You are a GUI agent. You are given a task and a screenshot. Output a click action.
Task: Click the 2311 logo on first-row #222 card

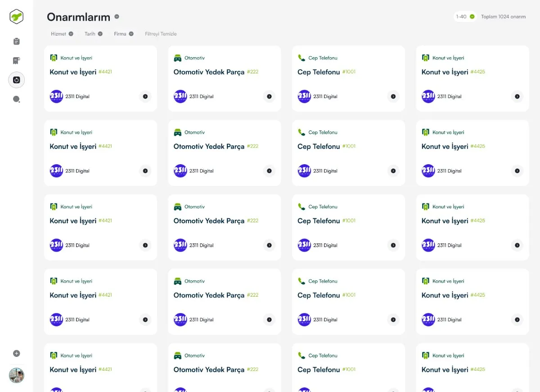coord(180,96)
